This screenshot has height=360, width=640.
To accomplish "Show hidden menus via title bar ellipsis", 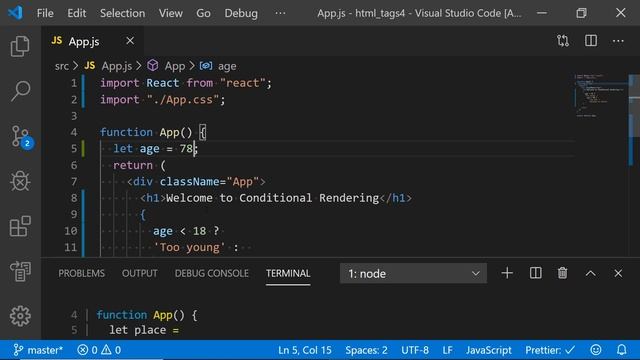I will point(280,13).
